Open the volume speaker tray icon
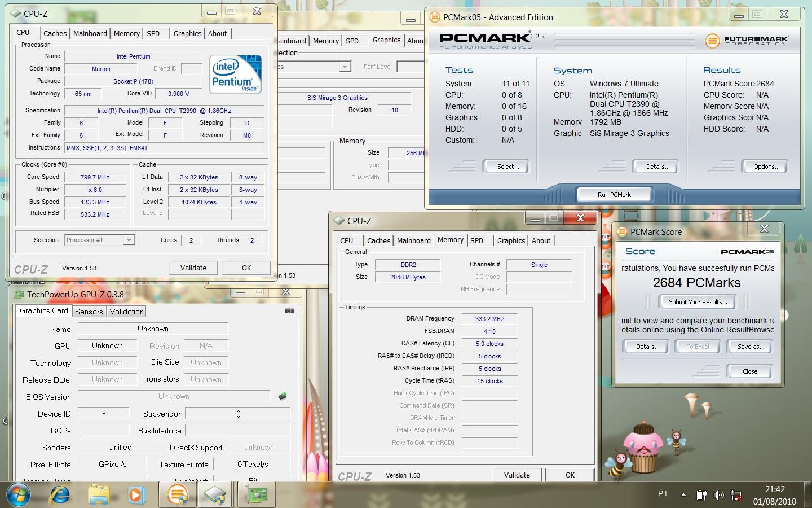 (x=718, y=495)
